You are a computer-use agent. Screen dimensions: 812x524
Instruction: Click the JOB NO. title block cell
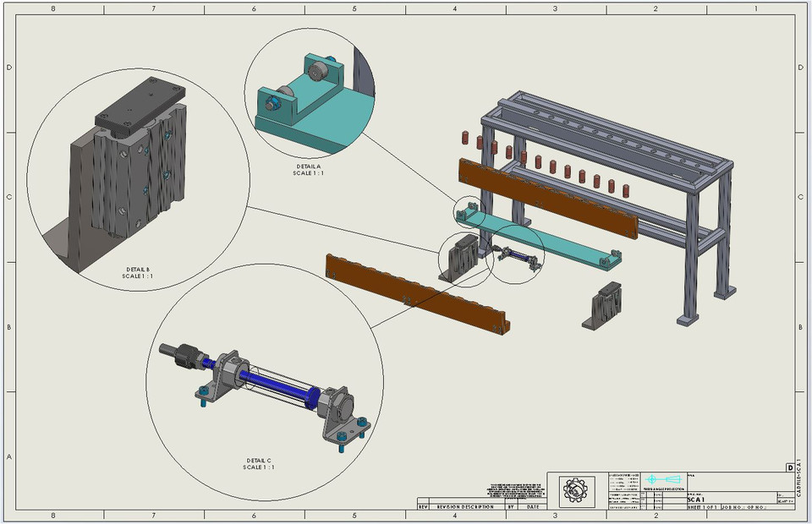pos(734,506)
